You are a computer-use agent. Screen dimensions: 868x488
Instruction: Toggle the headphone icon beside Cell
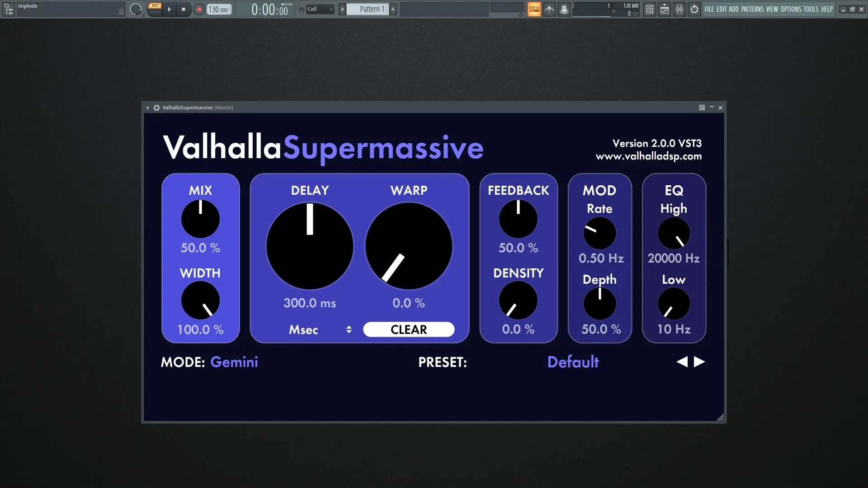click(302, 9)
